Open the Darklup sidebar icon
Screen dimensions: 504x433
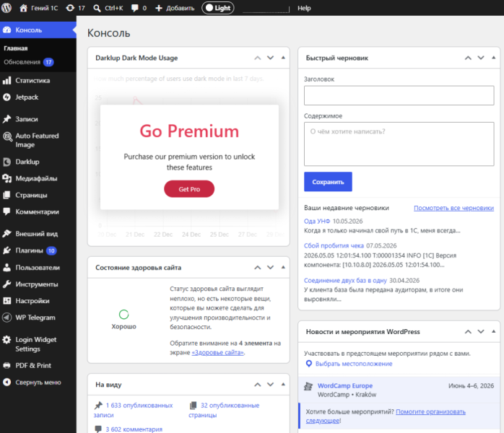point(6,162)
